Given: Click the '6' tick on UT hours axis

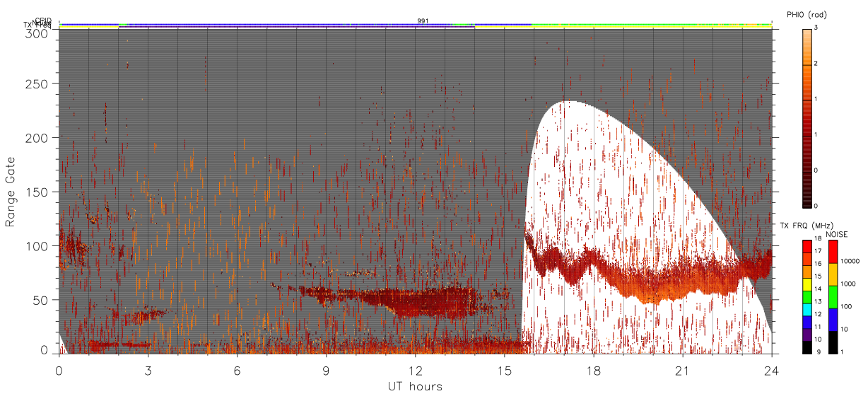Looking at the screenshot, I should pyautogui.click(x=237, y=371).
